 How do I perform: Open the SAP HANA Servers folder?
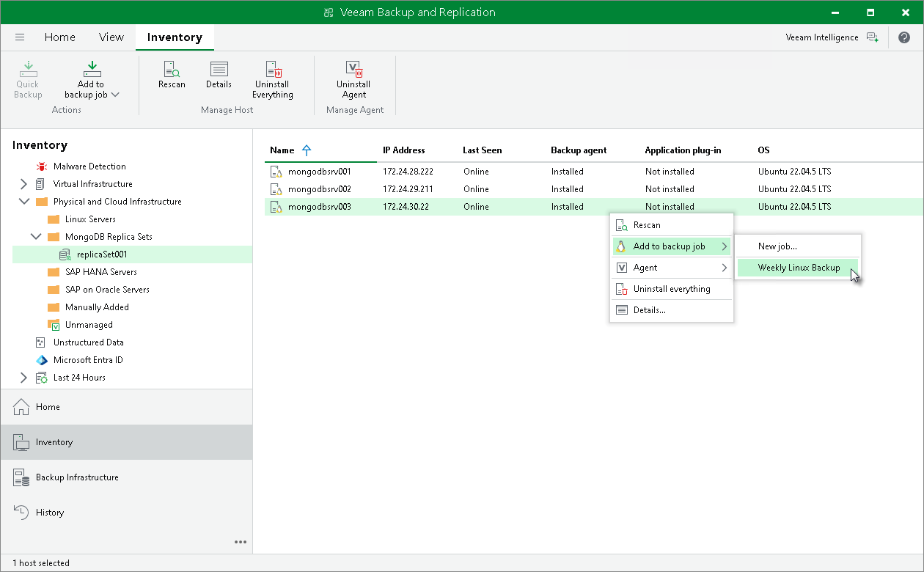click(x=100, y=272)
